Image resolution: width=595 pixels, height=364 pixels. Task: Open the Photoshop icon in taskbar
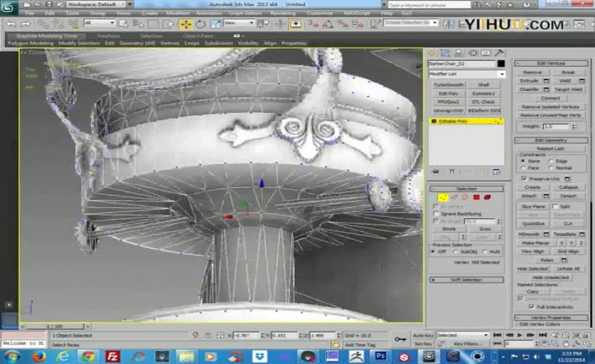pyautogui.click(x=380, y=356)
